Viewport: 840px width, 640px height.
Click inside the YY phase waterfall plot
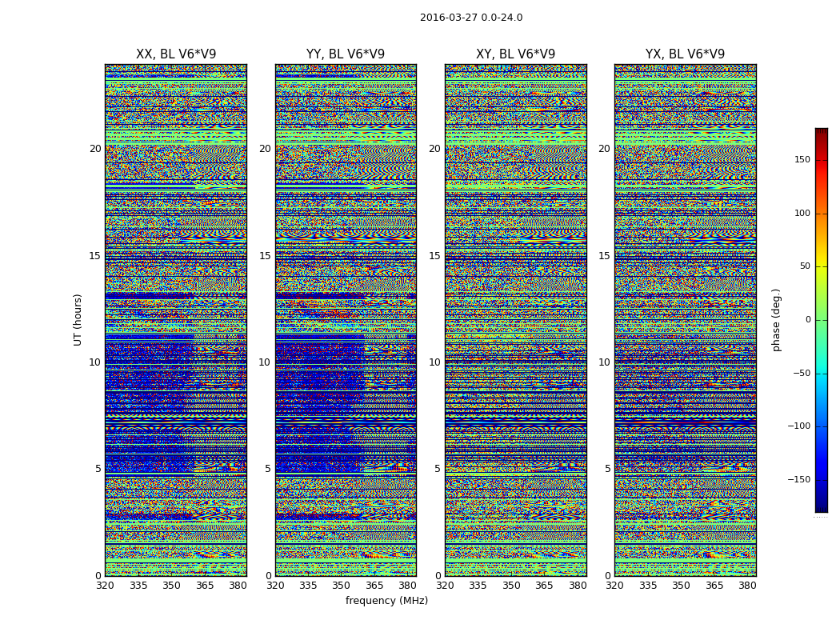tap(346, 320)
